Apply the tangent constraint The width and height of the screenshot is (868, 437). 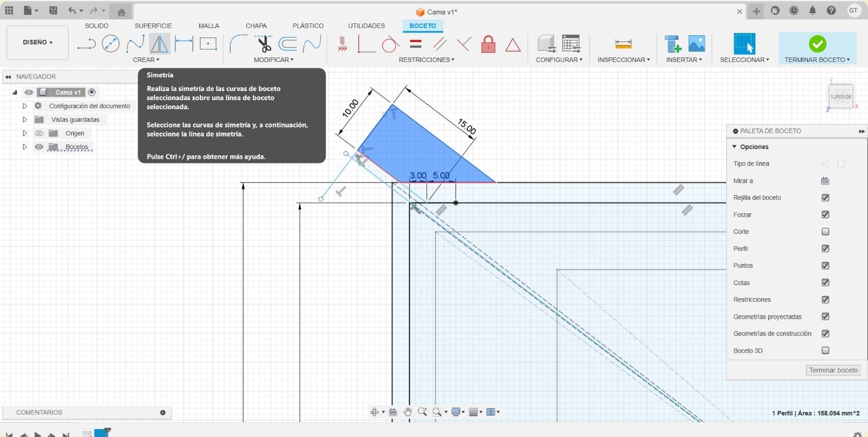pyautogui.click(x=391, y=44)
